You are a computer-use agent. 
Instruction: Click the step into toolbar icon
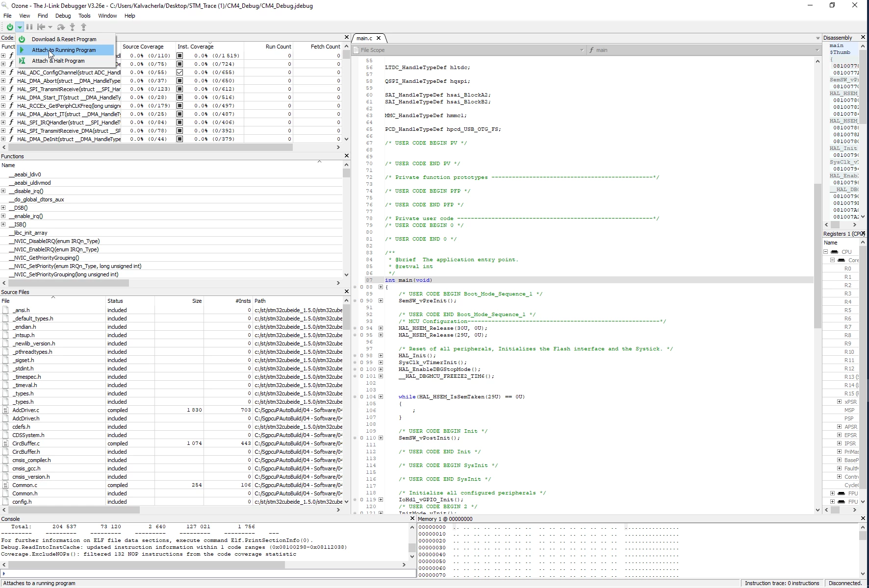[x=73, y=27]
